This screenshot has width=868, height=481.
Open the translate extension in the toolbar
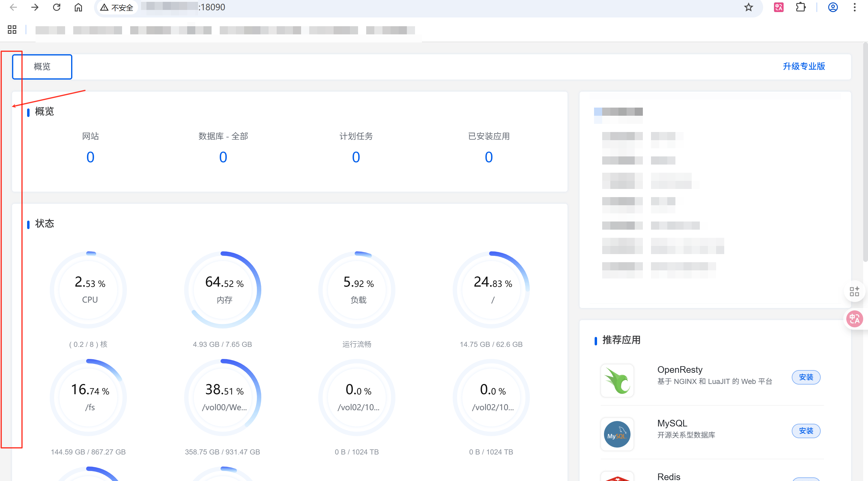[x=778, y=7]
